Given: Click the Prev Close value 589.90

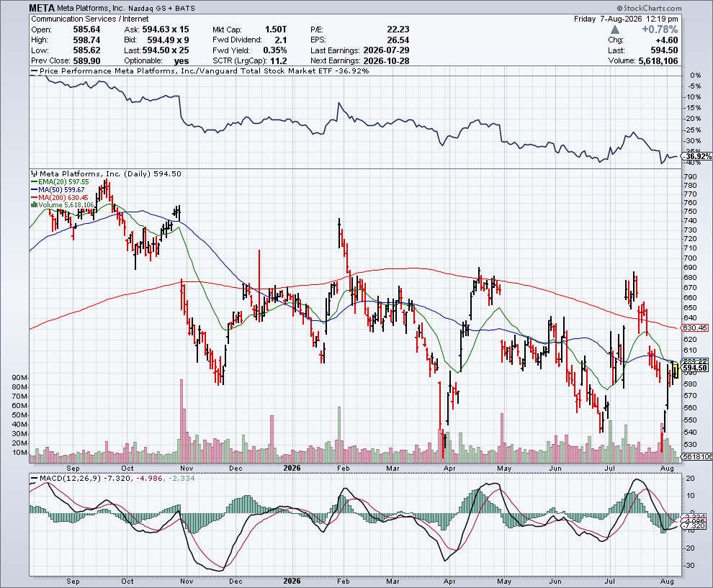Looking at the screenshot, I should coord(86,61).
